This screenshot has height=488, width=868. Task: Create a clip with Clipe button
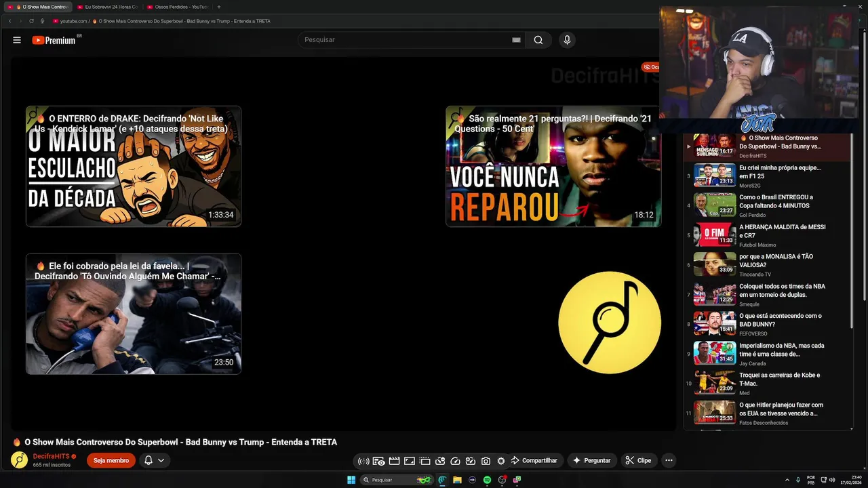(x=638, y=460)
